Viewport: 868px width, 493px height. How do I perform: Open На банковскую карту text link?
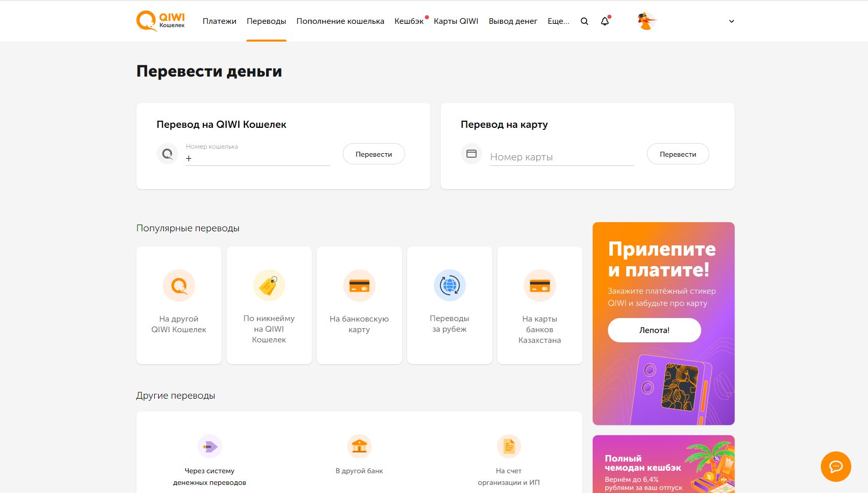pyautogui.click(x=359, y=324)
